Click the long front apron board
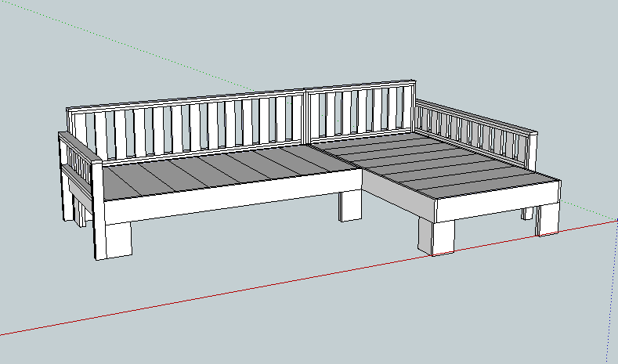Screen dimensions: 618x364 point(233,197)
